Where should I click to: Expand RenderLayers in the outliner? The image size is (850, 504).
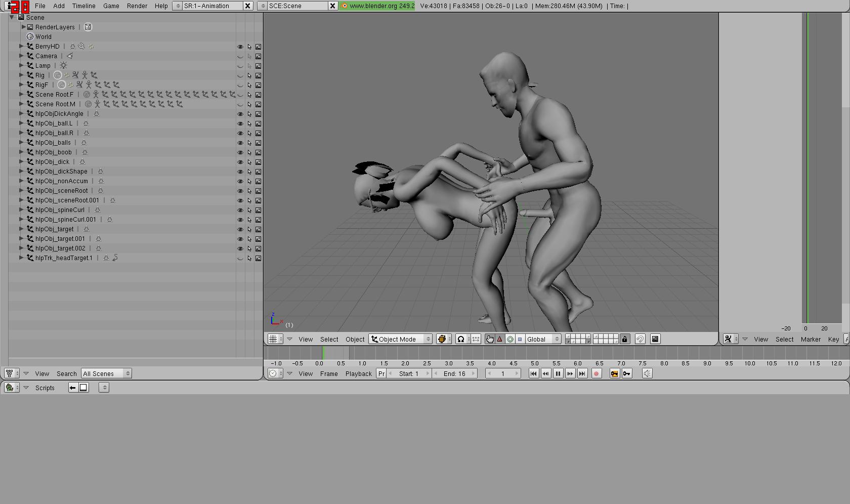click(x=23, y=27)
